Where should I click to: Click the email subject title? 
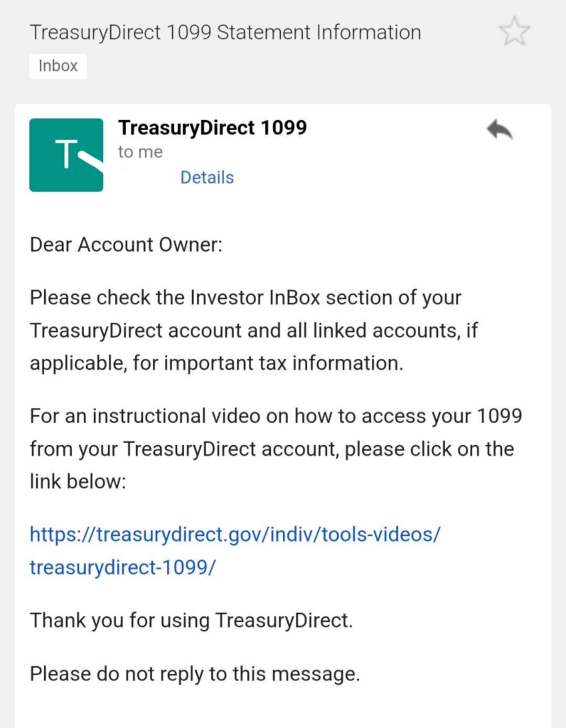point(225,32)
